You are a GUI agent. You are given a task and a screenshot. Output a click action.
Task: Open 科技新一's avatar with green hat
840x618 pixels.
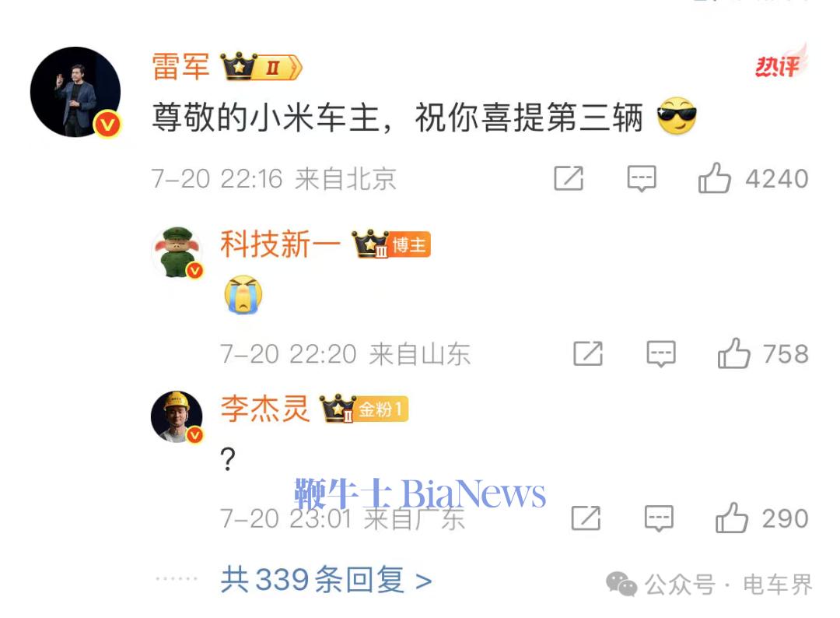(177, 252)
